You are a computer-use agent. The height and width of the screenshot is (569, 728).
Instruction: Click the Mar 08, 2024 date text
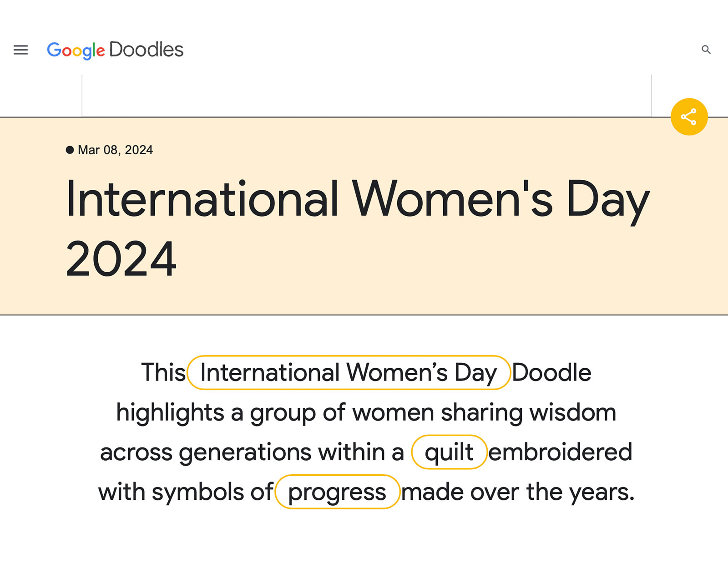pos(116,150)
